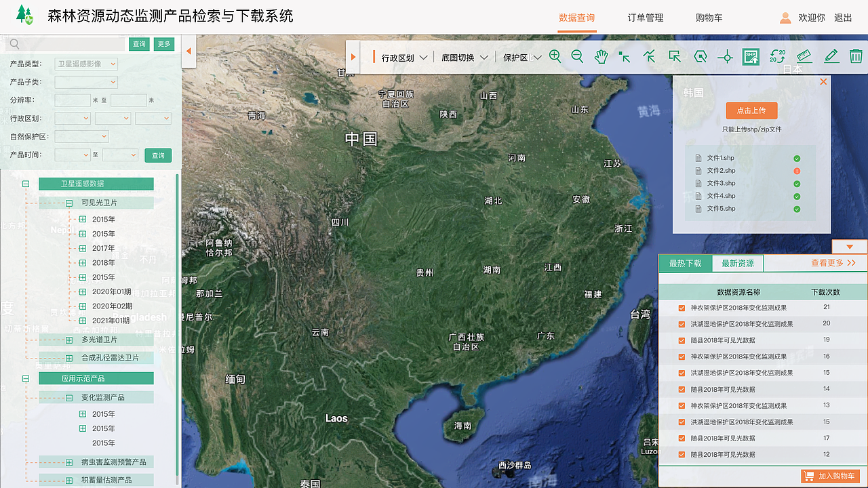Image resolution: width=868 pixels, height=488 pixels.
Task: Collapse the download list with orange triangle
Action: click(x=849, y=246)
